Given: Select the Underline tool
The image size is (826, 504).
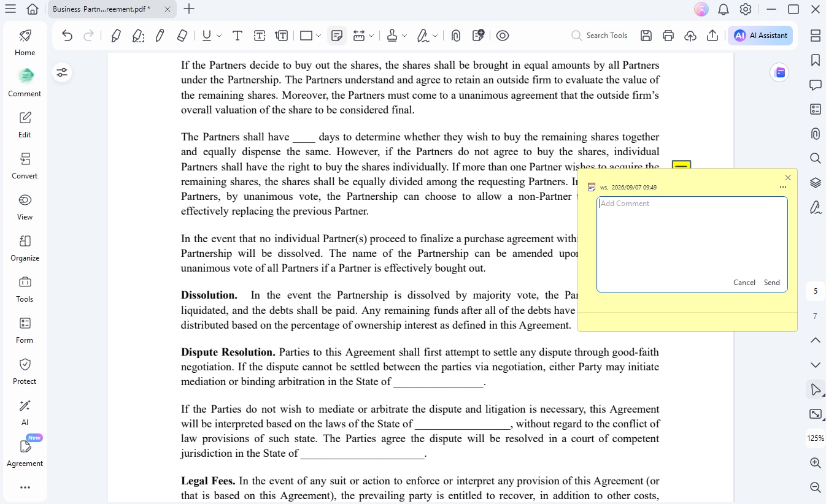Looking at the screenshot, I should click(x=207, y=36).
